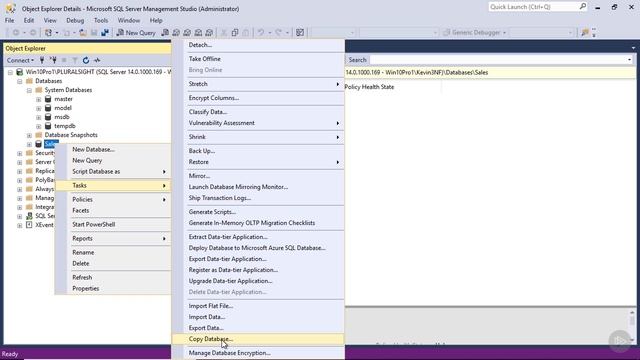Screen dimensions: 640x360
Task: Open the Tools menu
Action: [x=101, y=20]
